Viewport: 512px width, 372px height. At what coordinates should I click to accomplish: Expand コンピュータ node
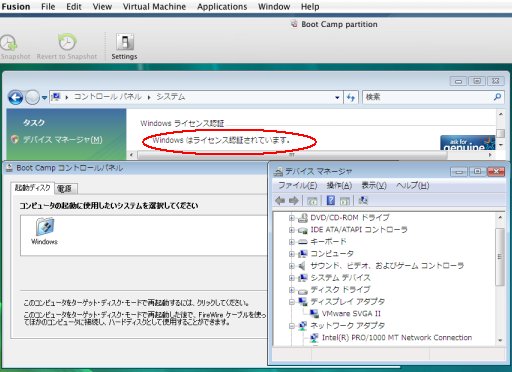click(291, 254)
